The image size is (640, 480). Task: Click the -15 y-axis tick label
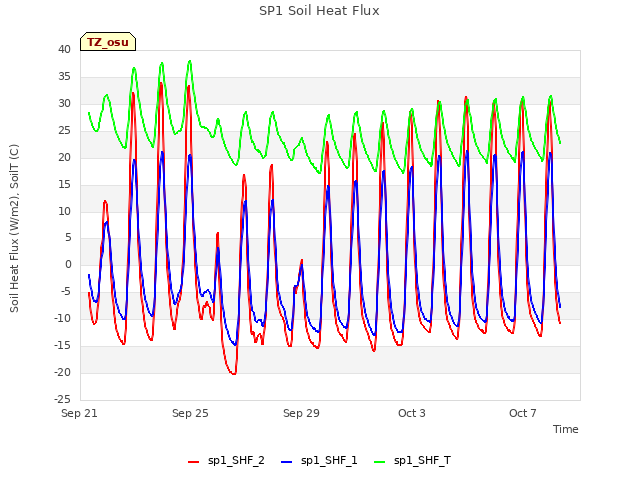click(x=63, y=346)
